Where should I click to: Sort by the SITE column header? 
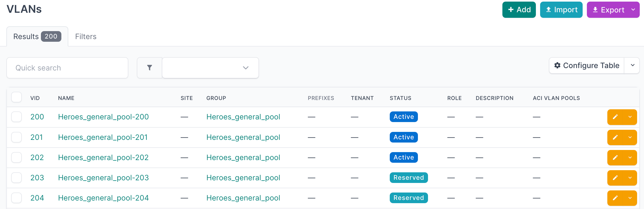(187, 98)
